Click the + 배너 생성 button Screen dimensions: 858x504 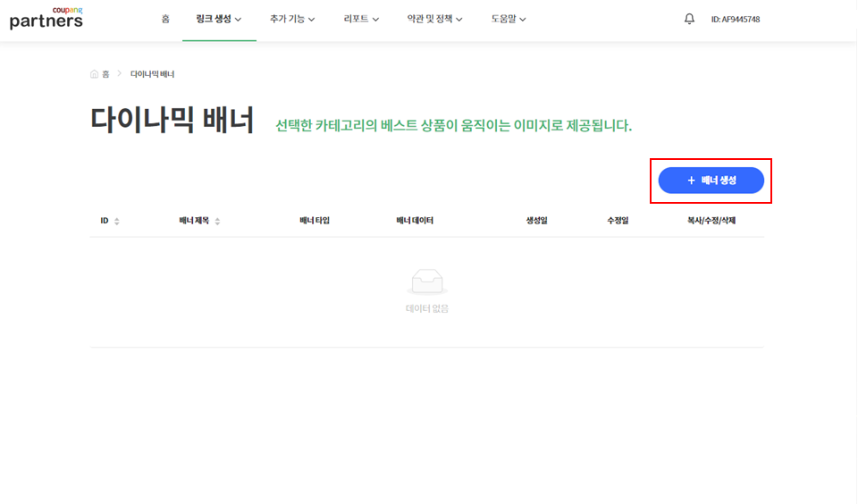[x=711, y=181]
